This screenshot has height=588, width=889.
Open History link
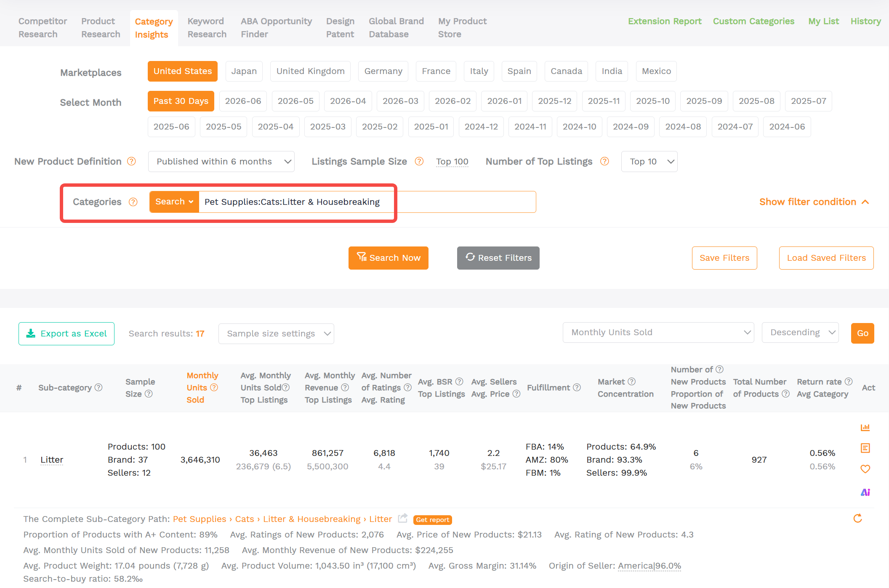point(865,21)
